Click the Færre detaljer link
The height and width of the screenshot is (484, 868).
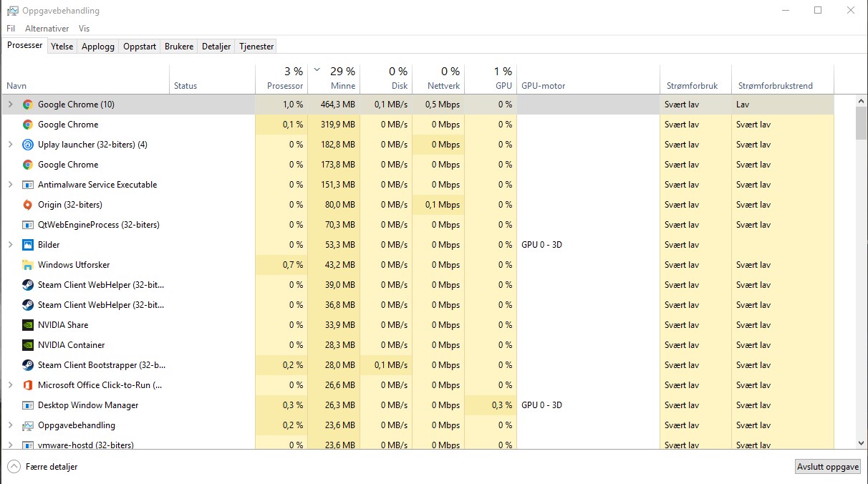(52, 467)
